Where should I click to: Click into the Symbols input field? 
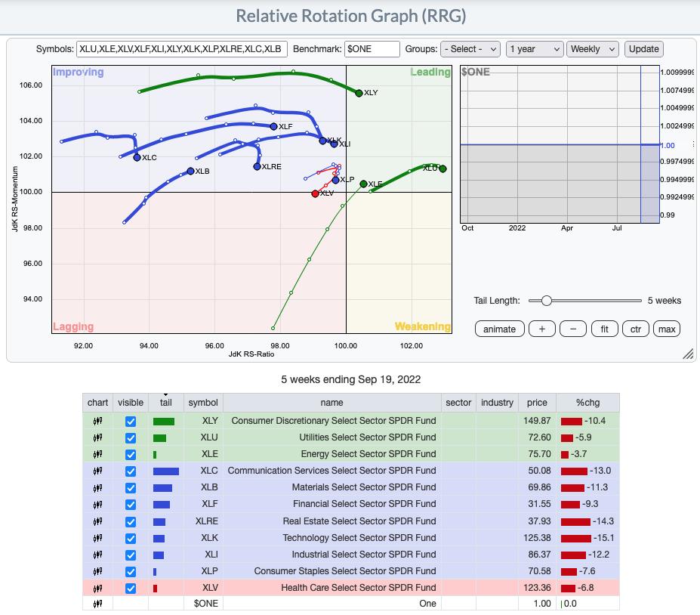pos(182,49)
